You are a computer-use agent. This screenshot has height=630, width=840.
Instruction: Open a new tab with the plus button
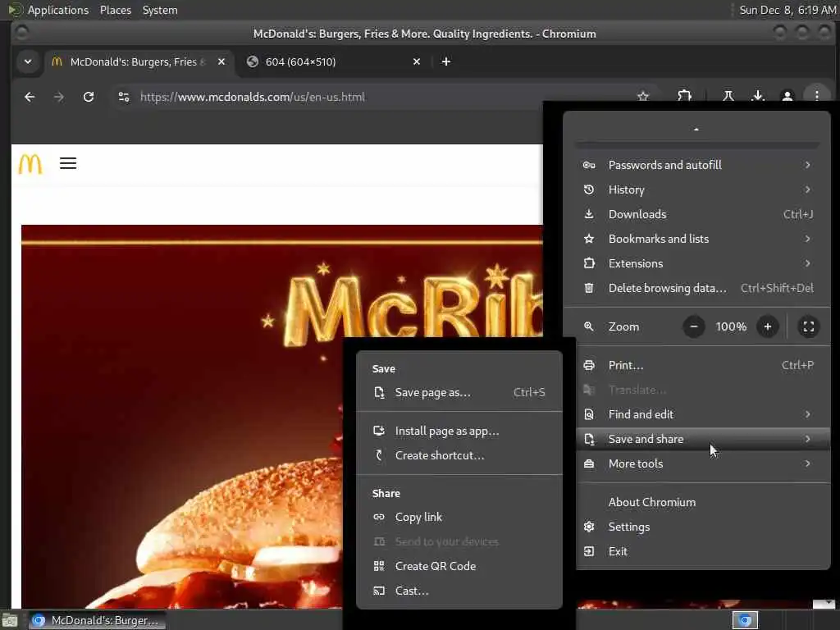(445, 62)
